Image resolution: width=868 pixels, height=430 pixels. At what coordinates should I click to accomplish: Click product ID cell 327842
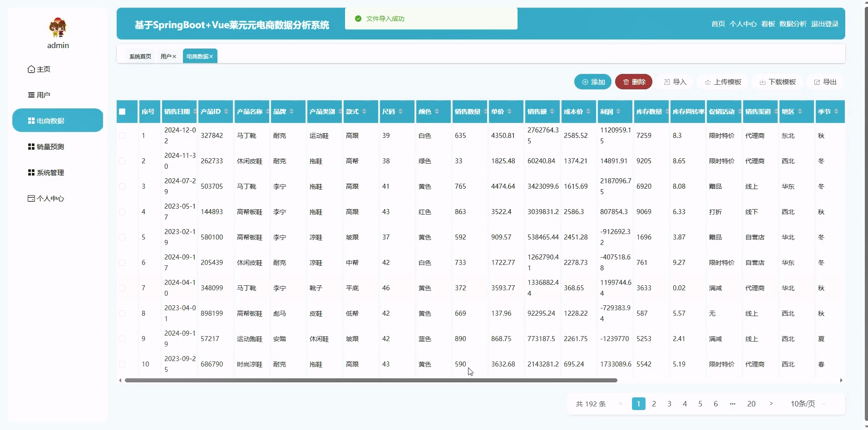coord(212,136)
